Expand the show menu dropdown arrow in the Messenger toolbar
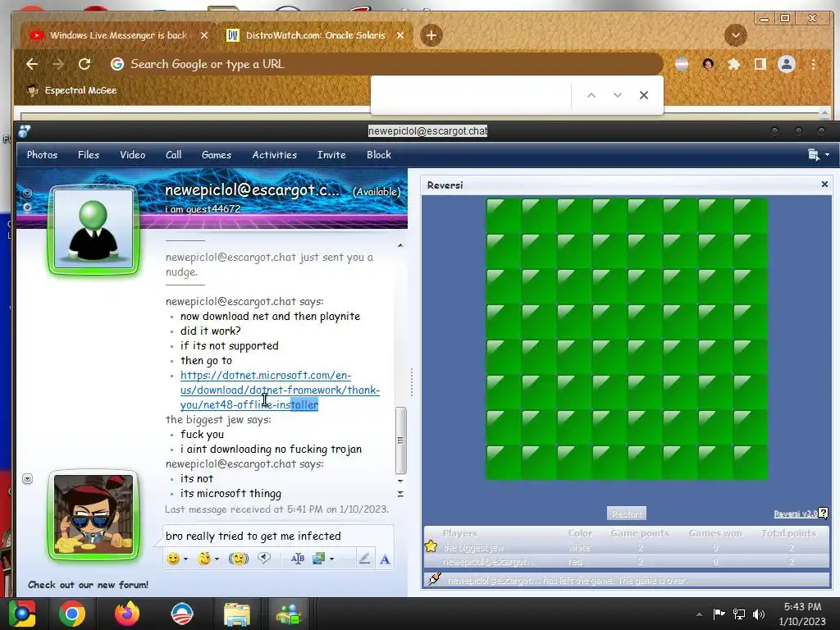 [827, 155]
